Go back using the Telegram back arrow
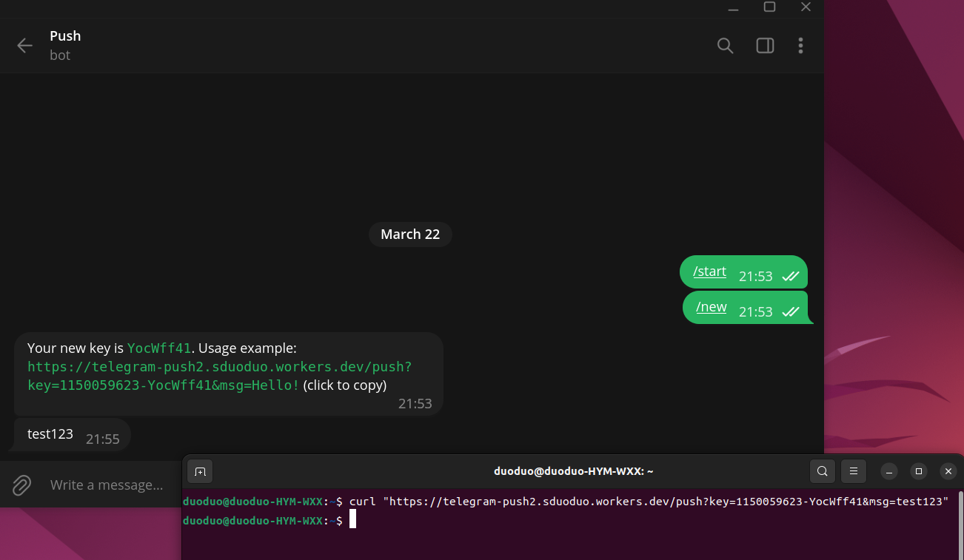 tap(24, 45)
